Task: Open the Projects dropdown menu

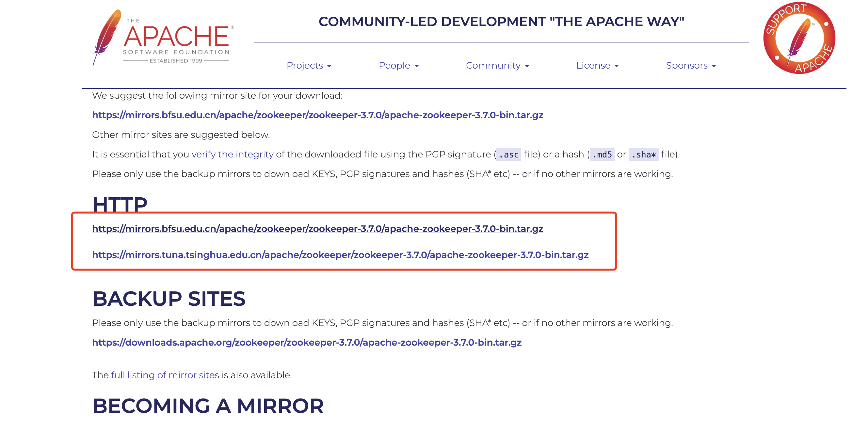Action: (x=305, y=65)
